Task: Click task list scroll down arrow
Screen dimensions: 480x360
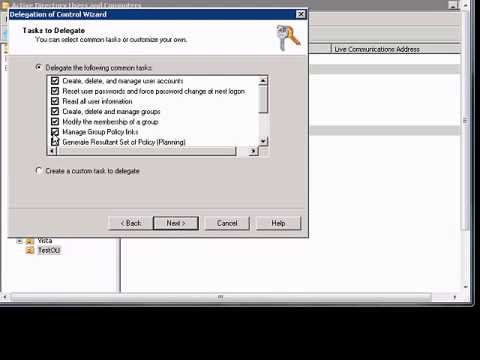Action: (x=263, y=141)
